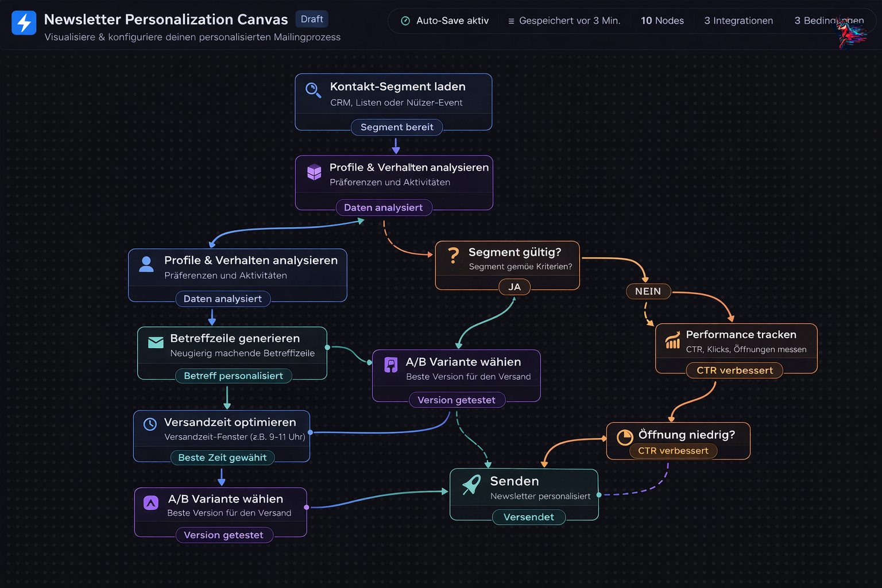Open the 10 Nodes summary
The height and width of the screenshot is (588, 882).
coord(662,21)
